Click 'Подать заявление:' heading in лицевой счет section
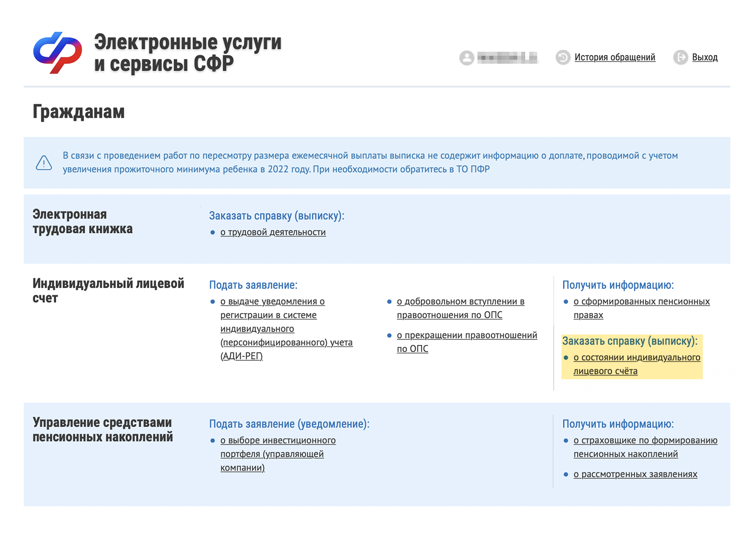The image size is (756, 538). click(x=253, y=285)
